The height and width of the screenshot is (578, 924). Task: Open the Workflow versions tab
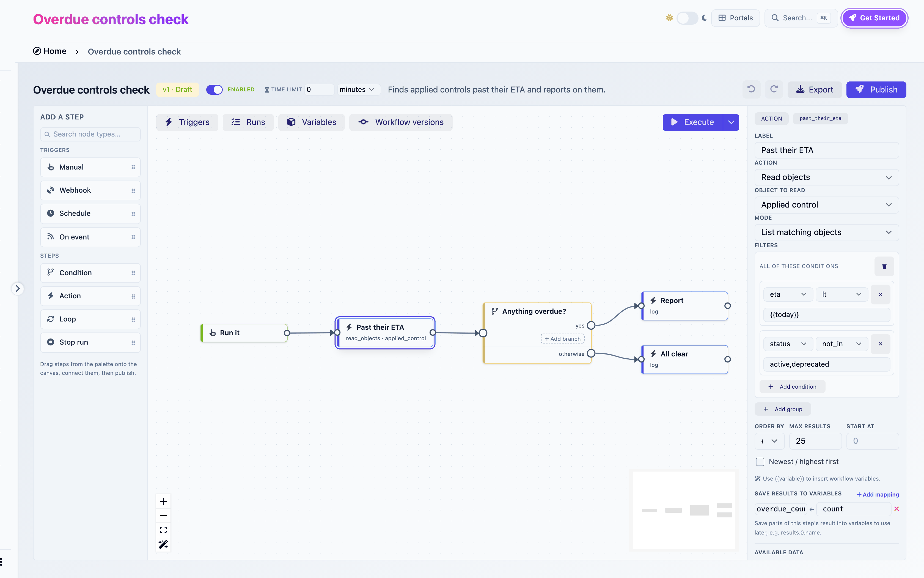(x=401, y=122)
